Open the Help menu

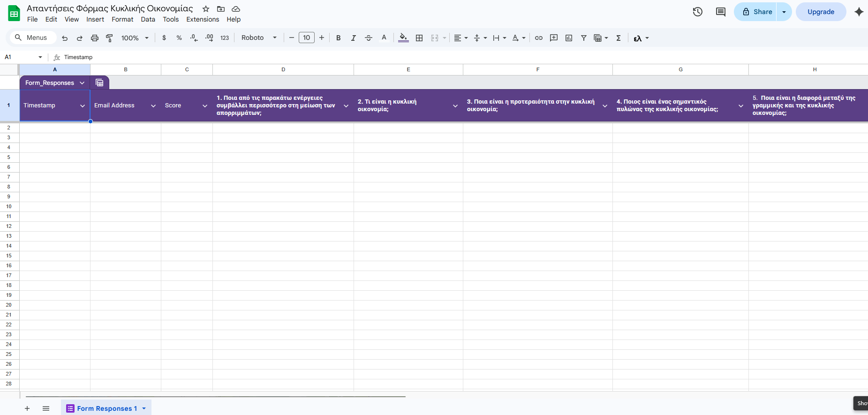click(234, 19)
